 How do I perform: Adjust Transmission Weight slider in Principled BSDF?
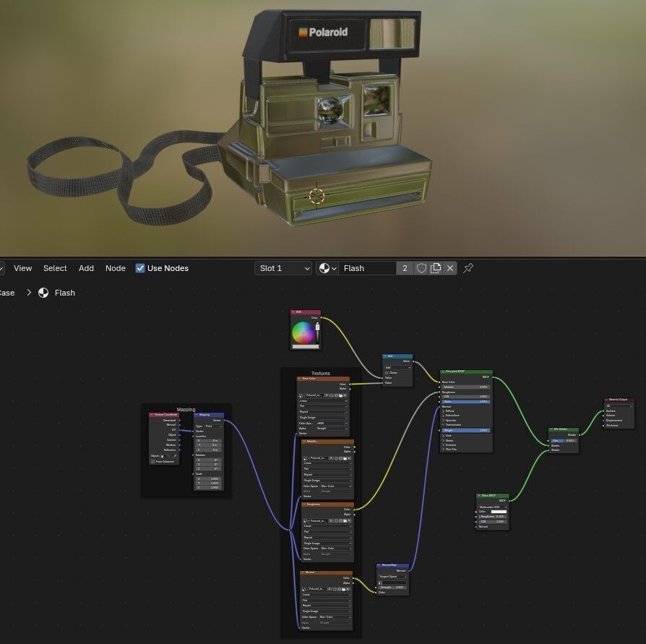tap(465, 431)
